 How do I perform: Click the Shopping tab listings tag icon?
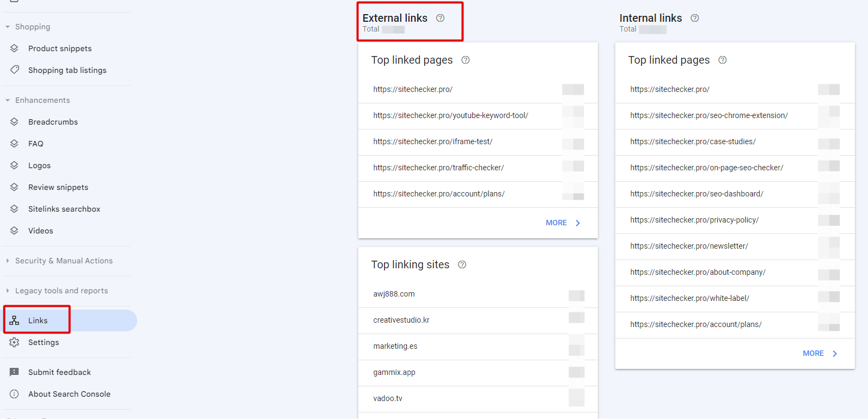pos(15,70)
